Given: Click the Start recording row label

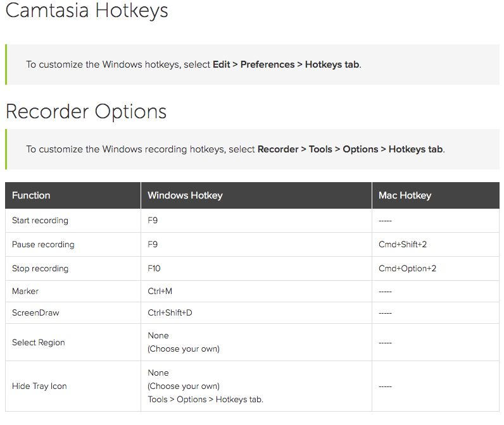Looking at the screenshot, I should (x=40, y=221).
